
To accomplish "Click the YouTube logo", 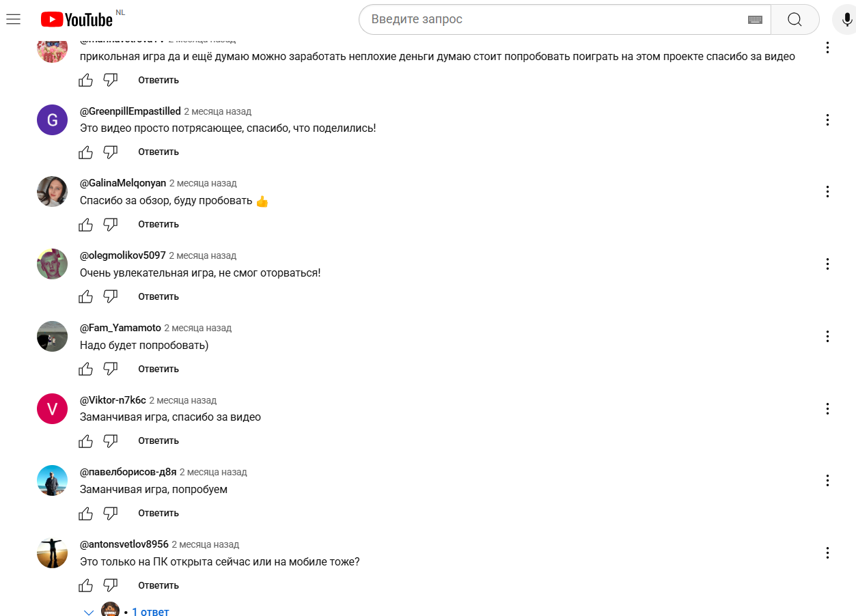I will [77, 19].
